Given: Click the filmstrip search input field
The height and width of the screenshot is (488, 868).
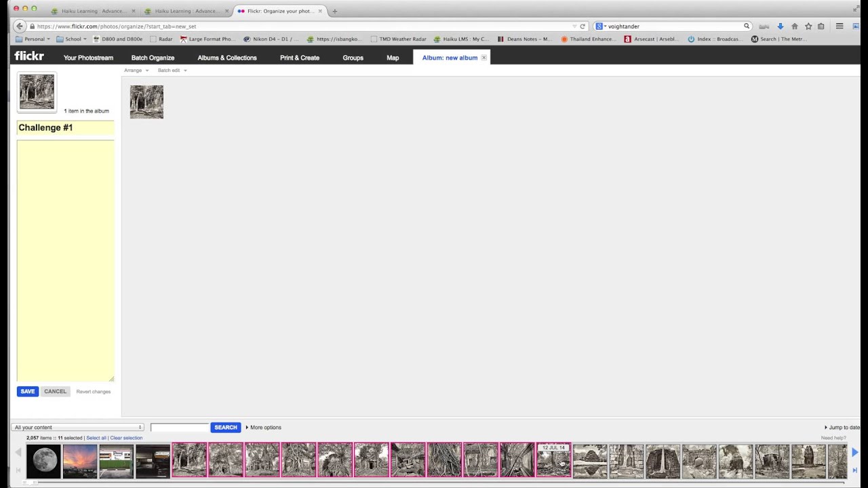Looking at the screenshot, I should pyautogui.click(x=180, y=428).
